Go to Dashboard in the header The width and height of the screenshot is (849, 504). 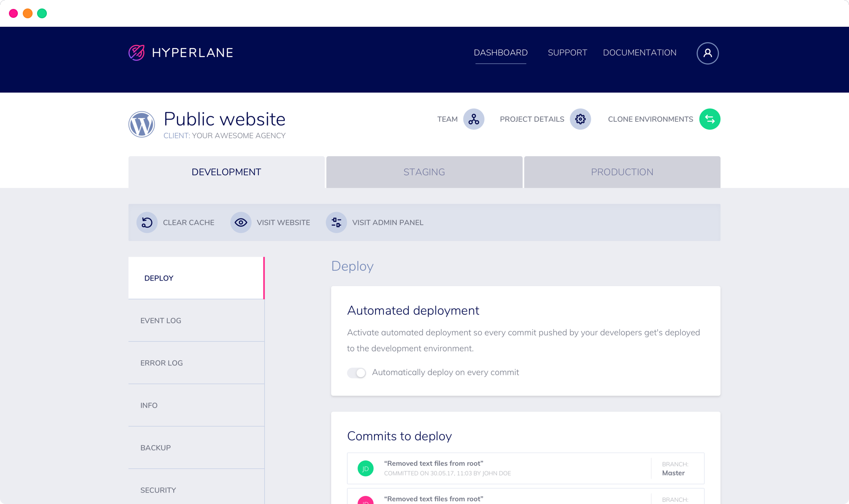tap(500, 53)
